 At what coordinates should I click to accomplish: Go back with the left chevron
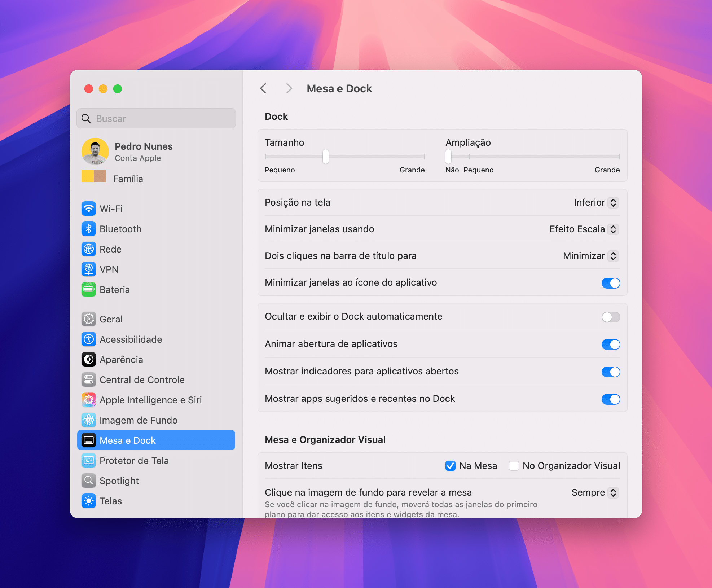[x=263, y=88]
